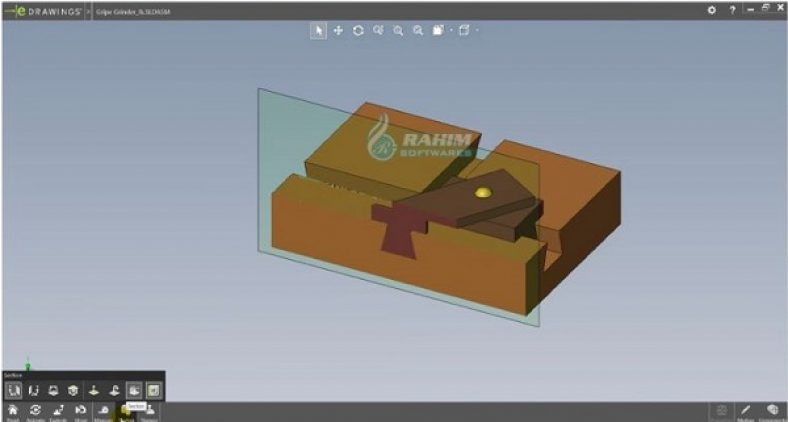Screen dimensions: 788x422
Task: Open the Stamps tool
Action: 149,412
